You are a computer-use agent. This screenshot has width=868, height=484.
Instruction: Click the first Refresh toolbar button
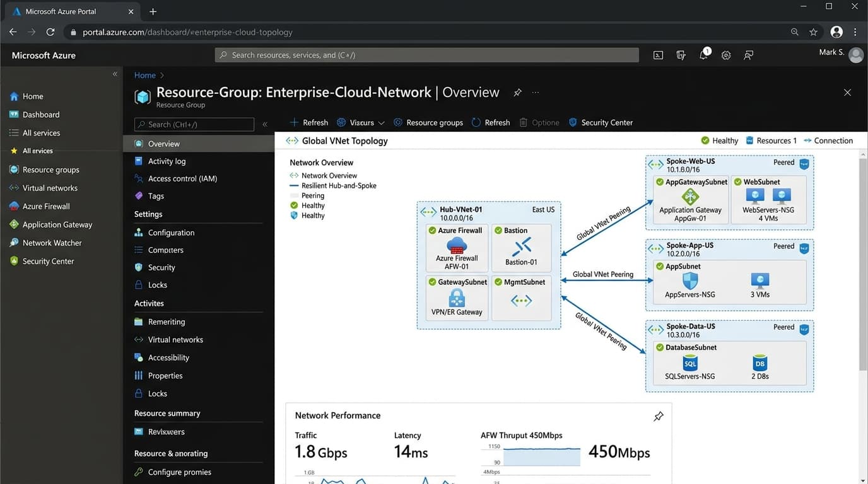(x=309, y=122)
